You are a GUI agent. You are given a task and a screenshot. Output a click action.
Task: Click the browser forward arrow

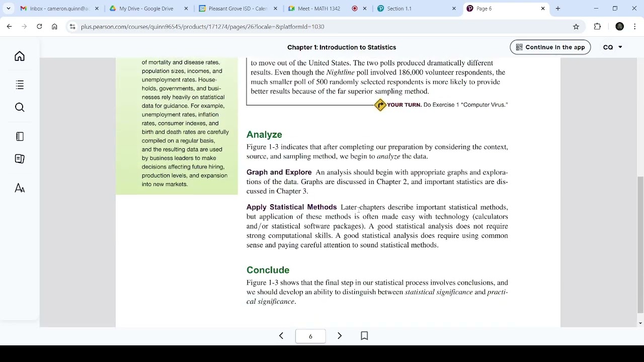click(24, 27)
